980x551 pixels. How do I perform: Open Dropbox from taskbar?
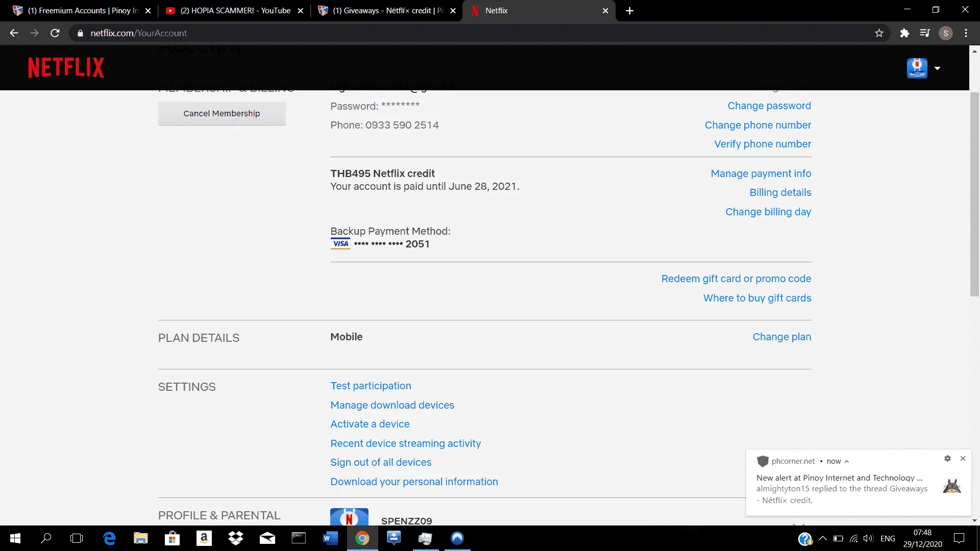[235, 538]
